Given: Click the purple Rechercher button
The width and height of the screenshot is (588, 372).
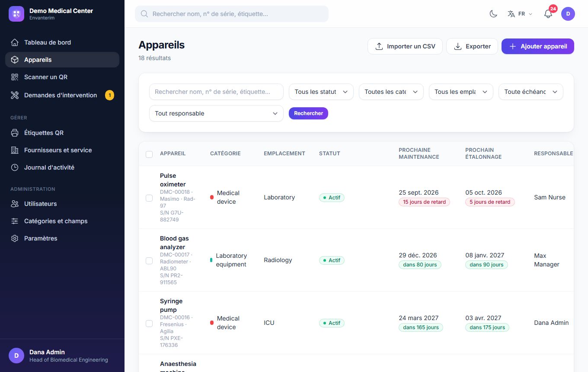Looking at the screenshot, I should 308,113.
